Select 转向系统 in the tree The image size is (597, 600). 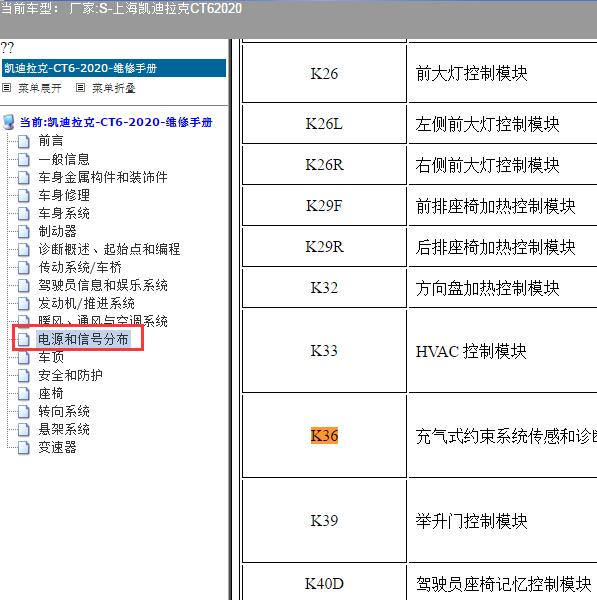click(x=64, y=411)
